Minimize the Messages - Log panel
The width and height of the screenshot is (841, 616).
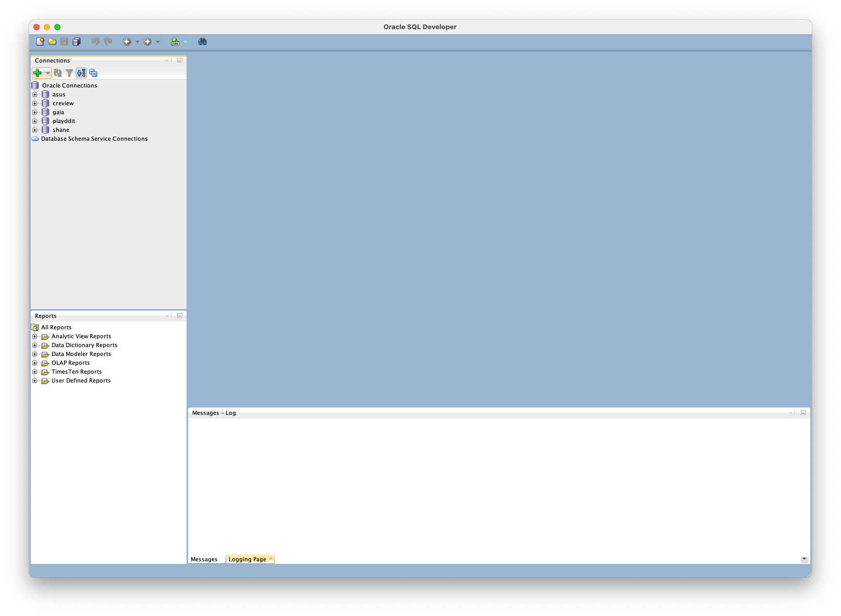[x=803, y=413]
